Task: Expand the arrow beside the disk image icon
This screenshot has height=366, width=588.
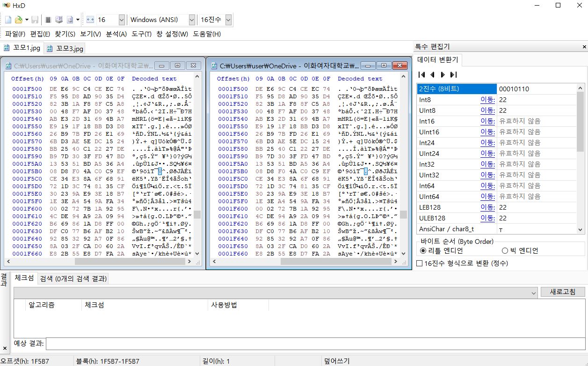Action: coord(78,20)
